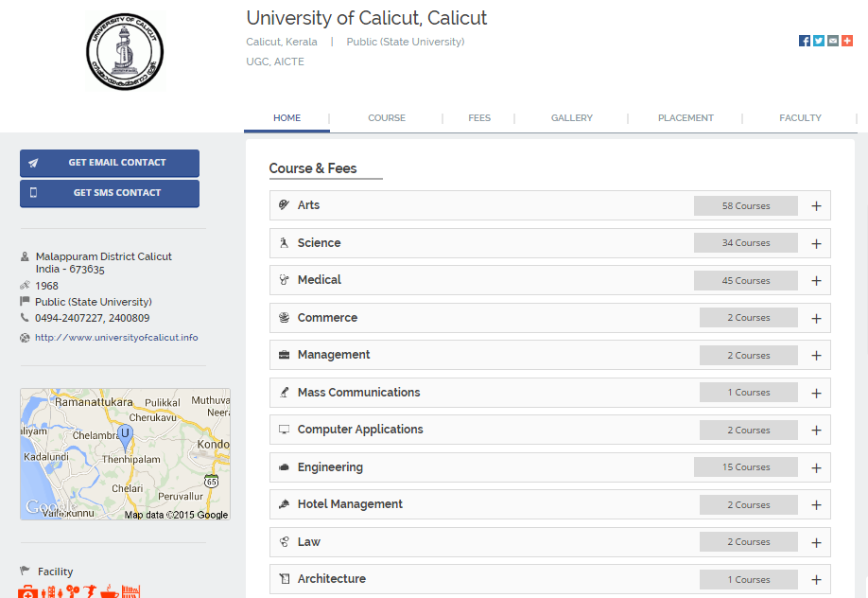Open the Law courses expander
The image size is (868, 598).
[816, 542]
